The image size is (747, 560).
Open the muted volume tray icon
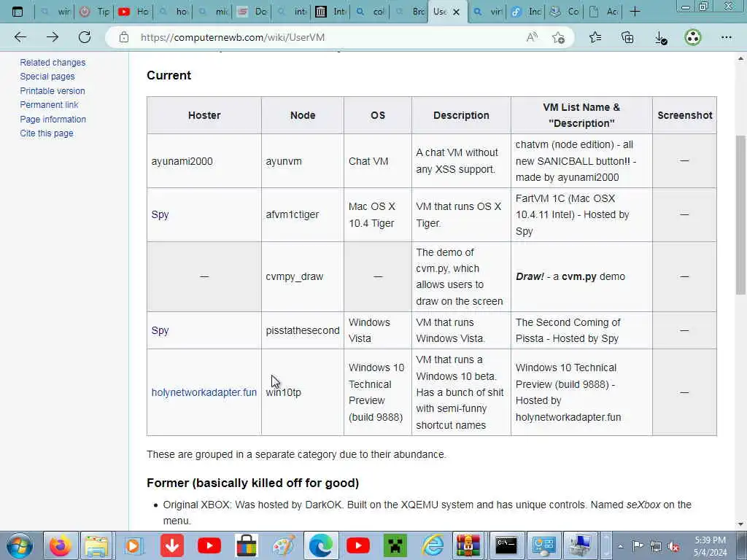point(673,546)
